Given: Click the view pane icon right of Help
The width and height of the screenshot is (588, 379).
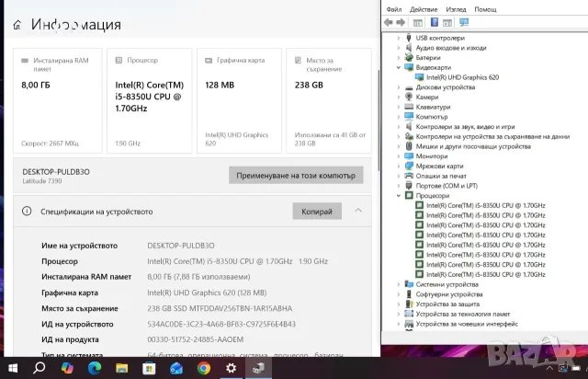Looking at the screenshot, I should 447,22.
